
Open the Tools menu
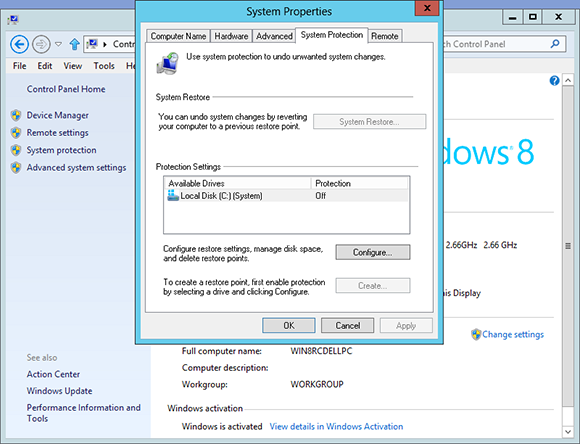pyautogui.click(x=104, y=66)
